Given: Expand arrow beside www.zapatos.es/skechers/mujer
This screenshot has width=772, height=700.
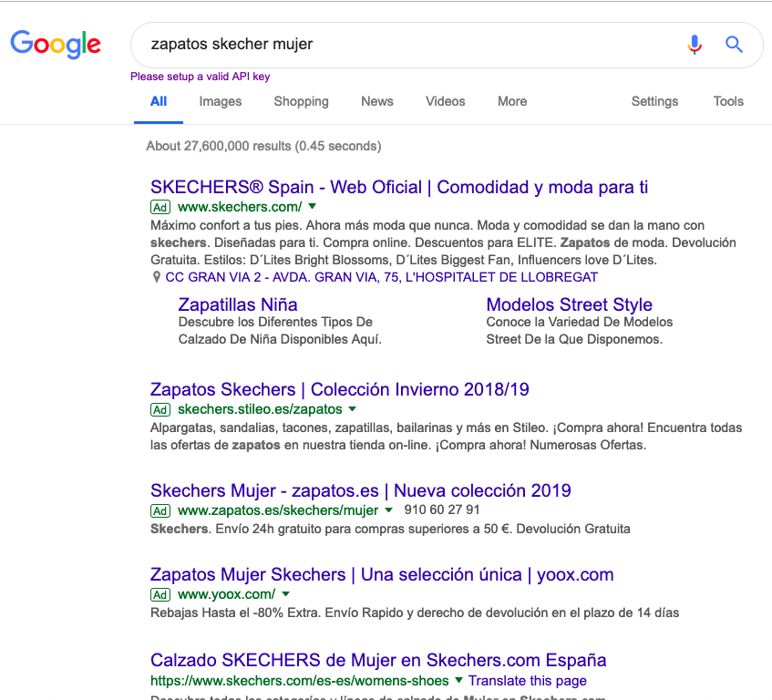Looking at the screenshot, I should pos(388,510).
